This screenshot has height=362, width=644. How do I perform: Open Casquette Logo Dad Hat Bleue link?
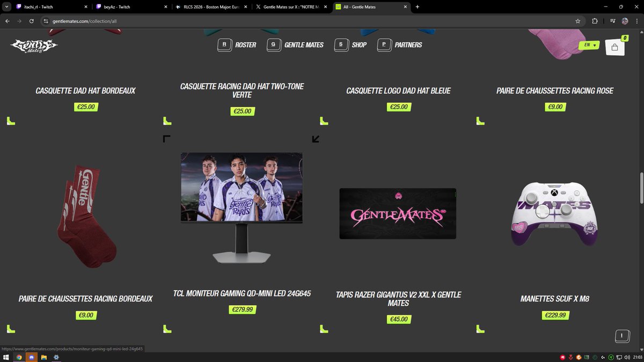(398, 91)
